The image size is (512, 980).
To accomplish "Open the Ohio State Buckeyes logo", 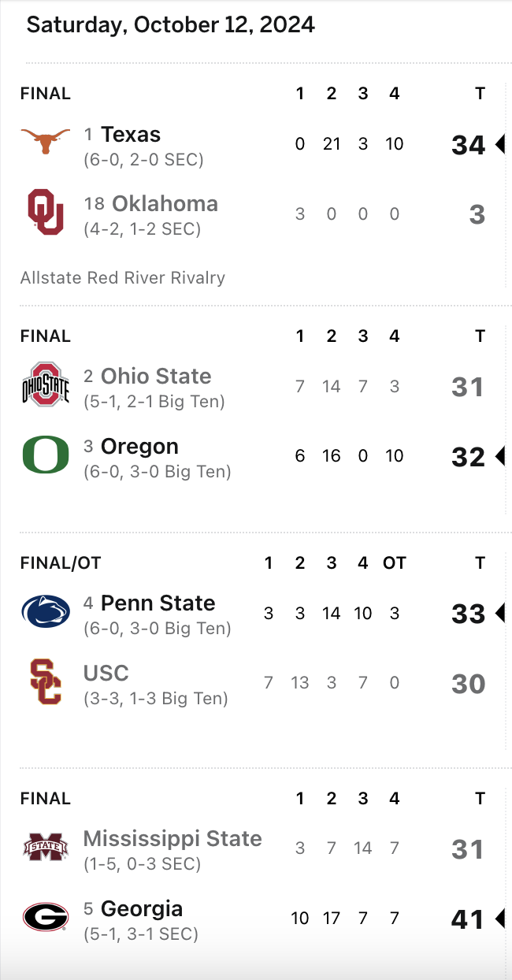I will (x=45, y=384).
